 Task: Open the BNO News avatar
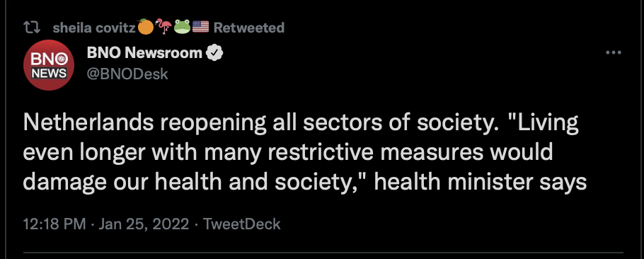click(x=49, y=65)
